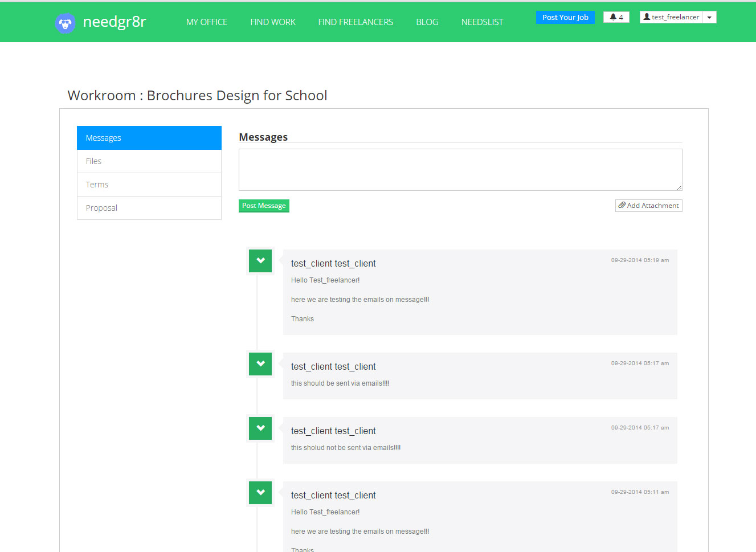This screenshot has height=552, width=756.
Task: Open the BLOG link
Action: 427,22
